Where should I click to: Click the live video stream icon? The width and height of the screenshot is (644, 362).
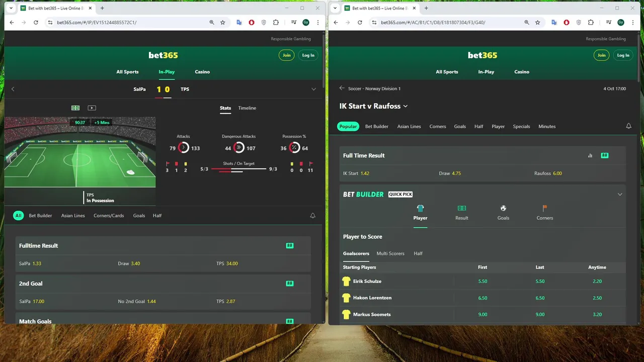[92, 108]
